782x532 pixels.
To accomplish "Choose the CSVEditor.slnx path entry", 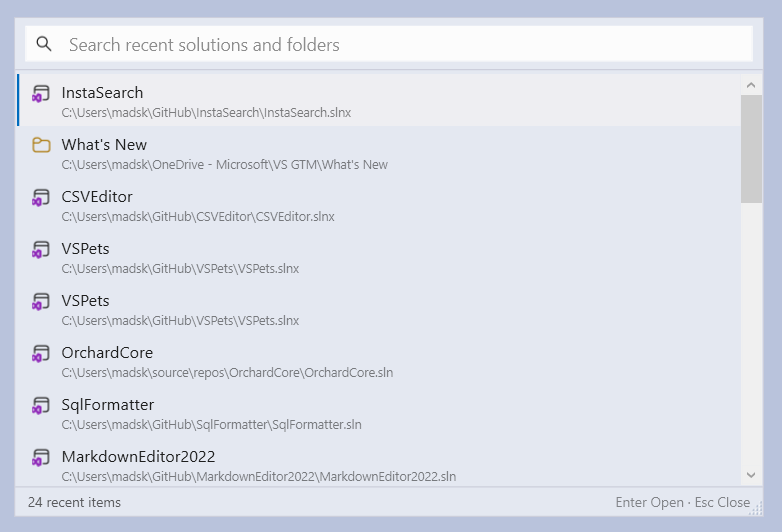I will pyautogui.click(x=198, y=217).
